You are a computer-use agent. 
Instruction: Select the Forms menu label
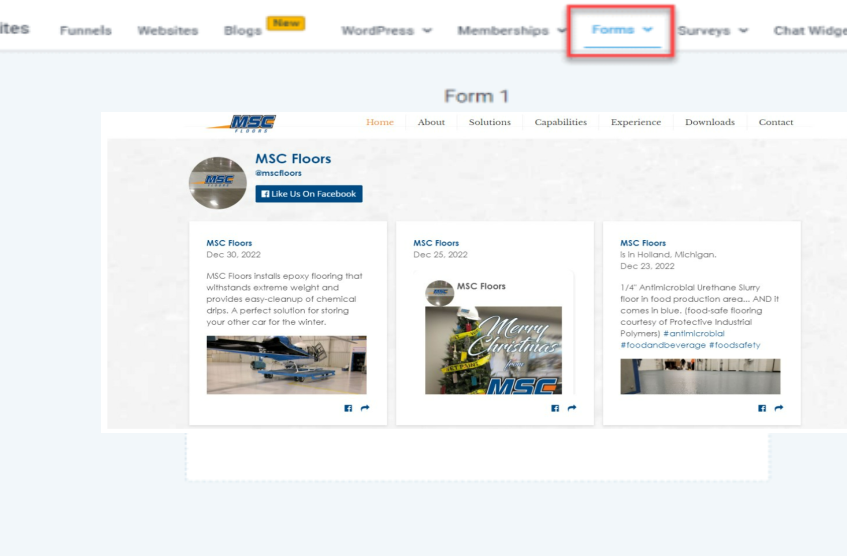point(613,29)
